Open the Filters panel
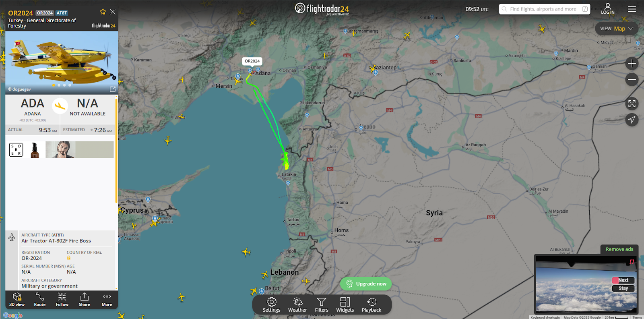The width and height of the screenshot is (644, 319). (x=322, y=305)
